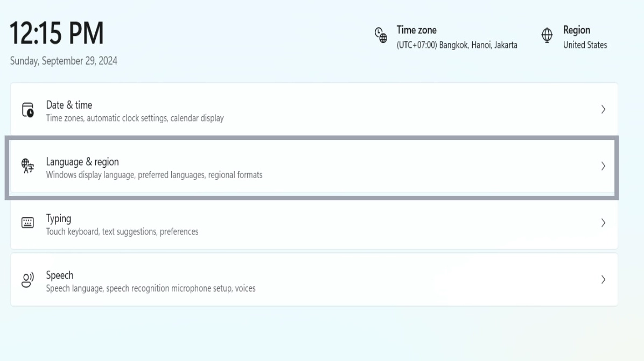Expand the Typing row chevron
Image resolution: width=644 pixels, height=361 pixels.
(x=603, y=223)
